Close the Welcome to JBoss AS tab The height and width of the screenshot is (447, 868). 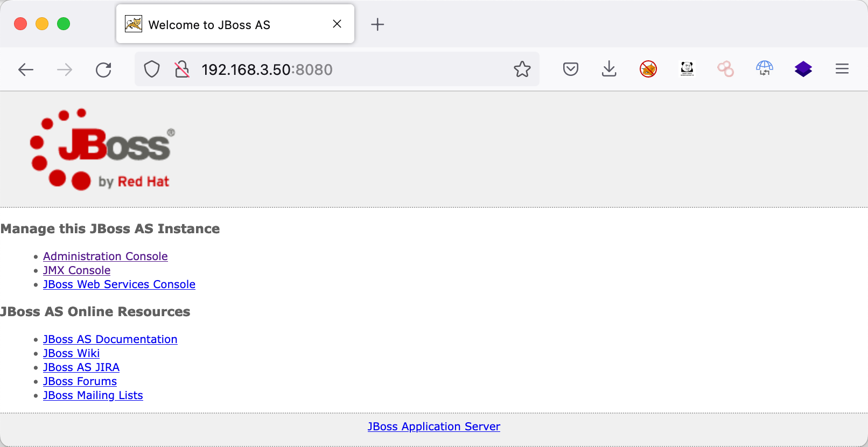(337, 24)
